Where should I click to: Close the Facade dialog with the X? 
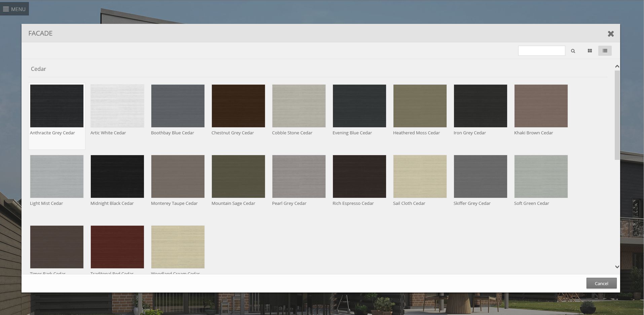click(x=611, y=34)
